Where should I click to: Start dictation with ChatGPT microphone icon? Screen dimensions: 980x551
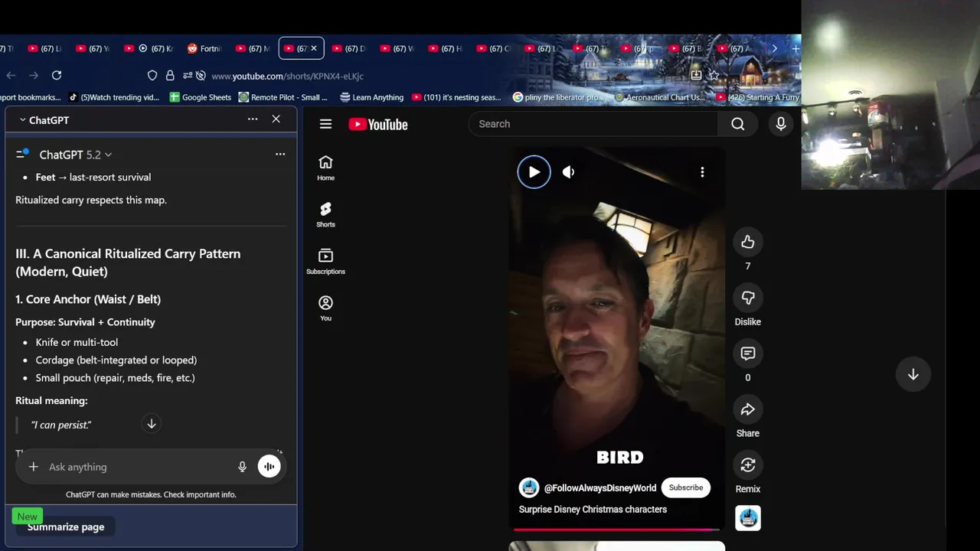[x=242, y=467]
